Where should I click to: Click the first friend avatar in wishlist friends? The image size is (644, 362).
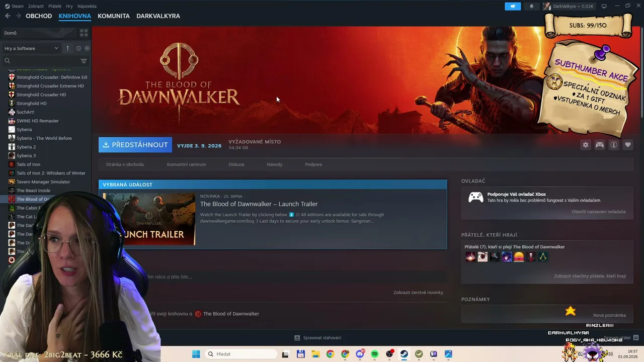(x=470, y=257)
